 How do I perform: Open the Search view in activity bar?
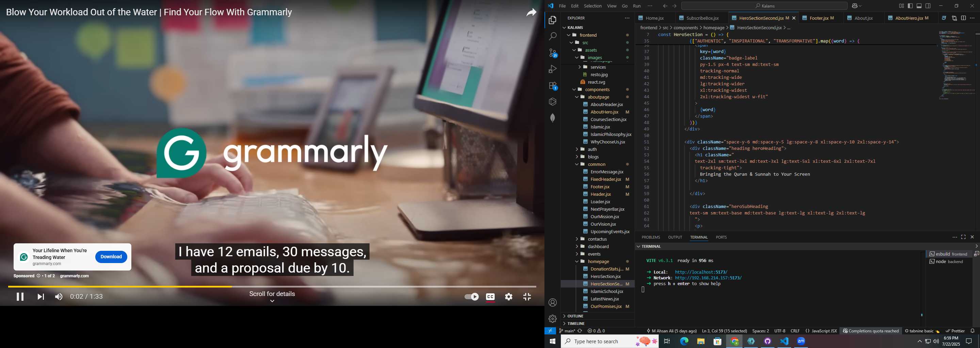552,36
